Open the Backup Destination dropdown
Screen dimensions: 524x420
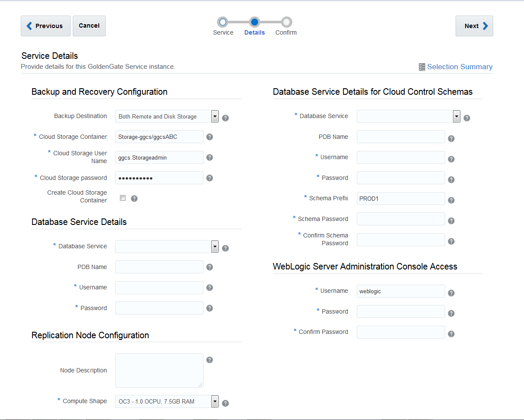215,116
